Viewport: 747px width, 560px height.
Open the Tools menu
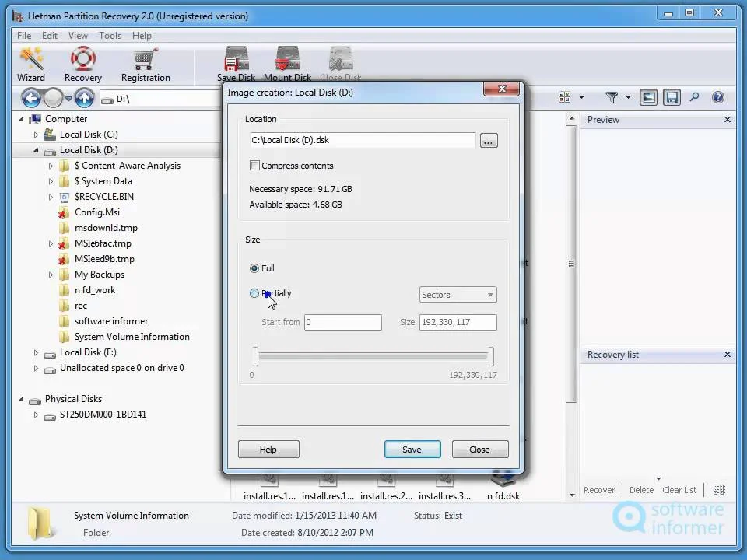[x=110, y=36]
